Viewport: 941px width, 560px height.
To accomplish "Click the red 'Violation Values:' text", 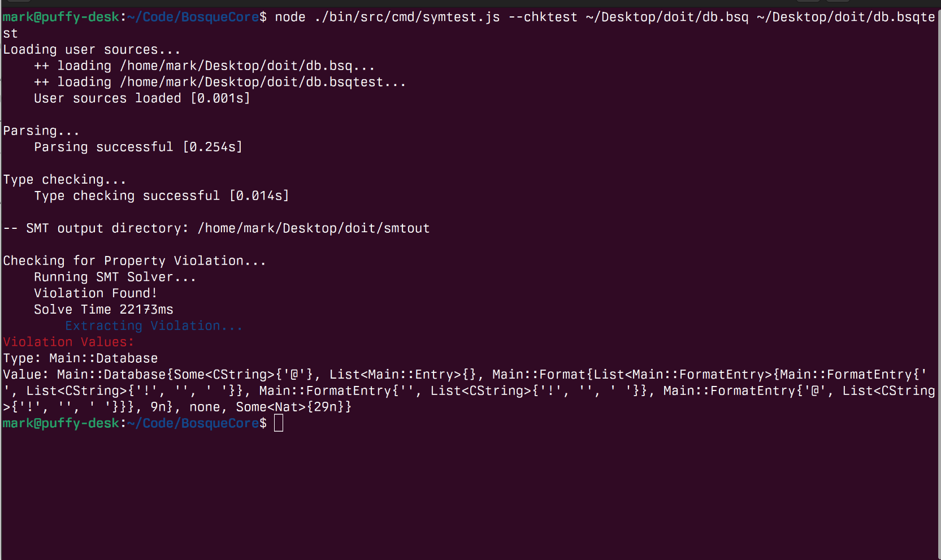I will tap(68, 342).
